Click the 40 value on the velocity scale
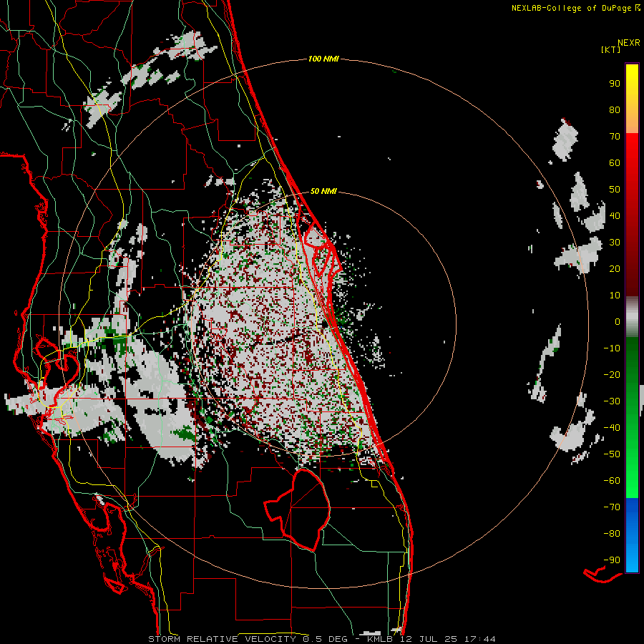The height and width of the screenshot is (644, 644). tap(615, 215)
